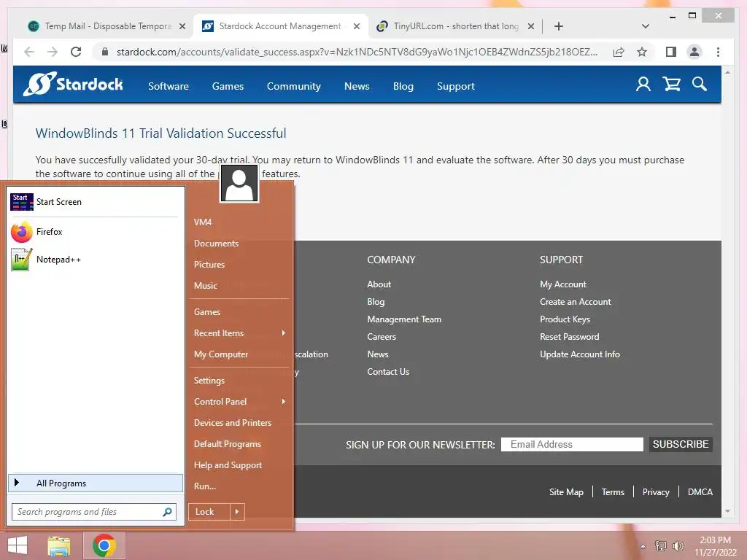Open Blog in the Stardock header

pos(403,86)
